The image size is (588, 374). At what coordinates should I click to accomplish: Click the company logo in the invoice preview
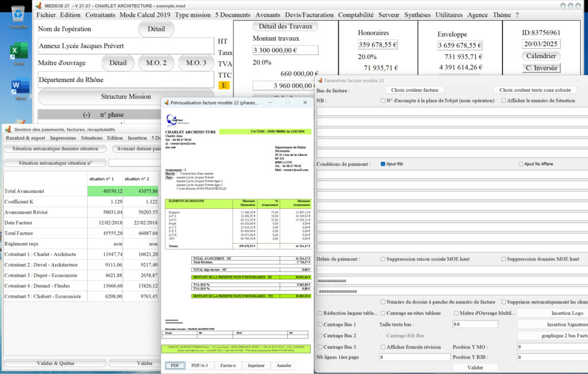click(x=177, y=120)
